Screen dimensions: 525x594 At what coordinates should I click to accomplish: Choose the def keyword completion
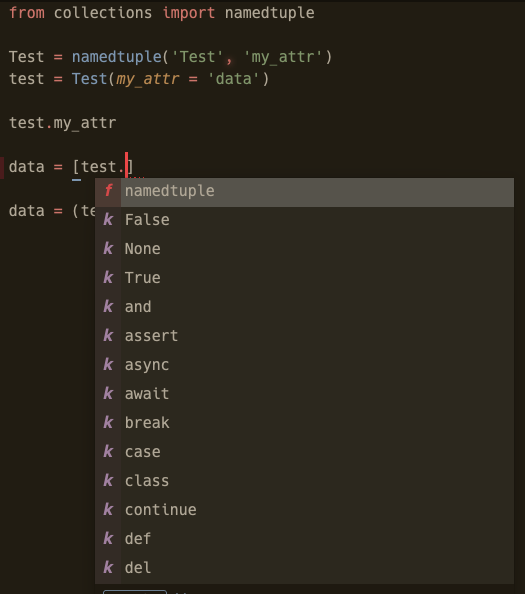click(304, 539)
